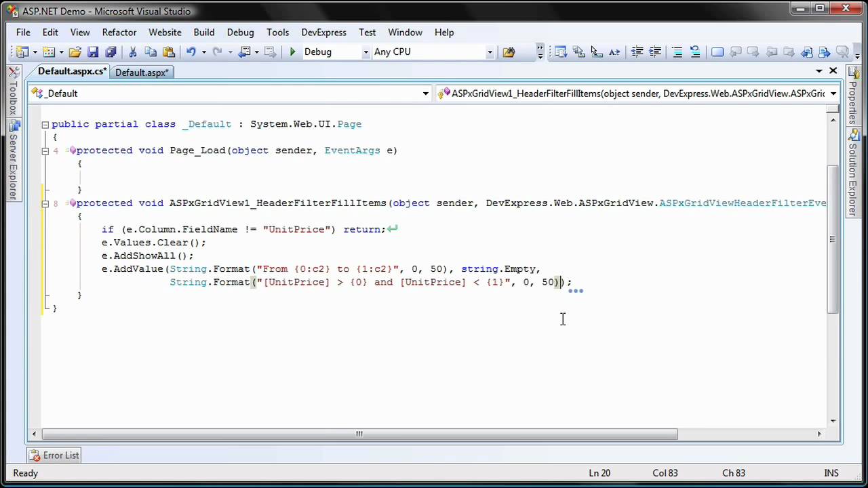Open the File menu
868x488 pixels.
point(23,33)
